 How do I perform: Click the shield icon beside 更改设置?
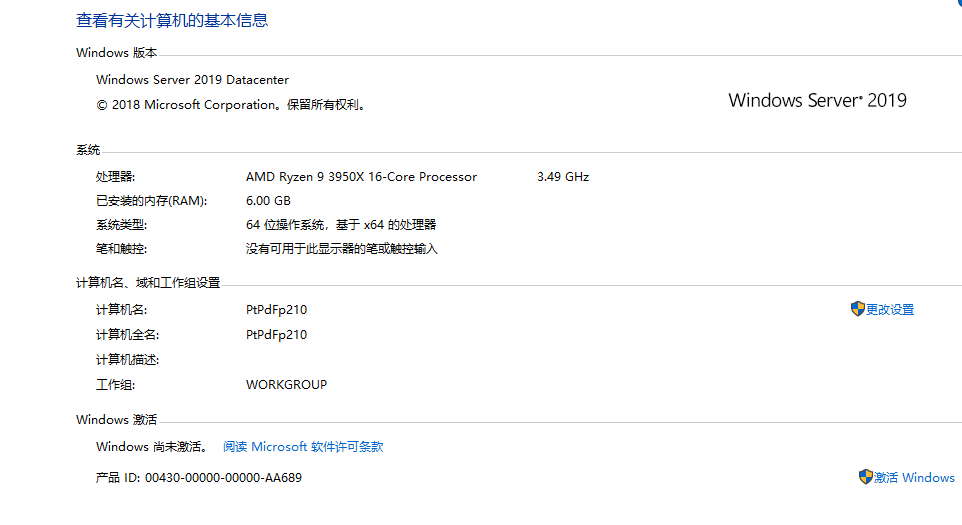click(857, 309)
